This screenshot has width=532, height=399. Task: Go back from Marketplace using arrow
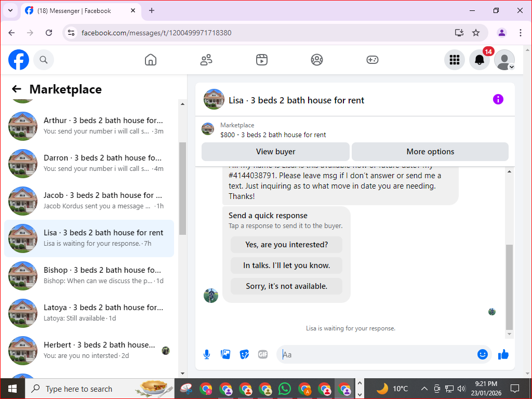(x=17, y=89)
